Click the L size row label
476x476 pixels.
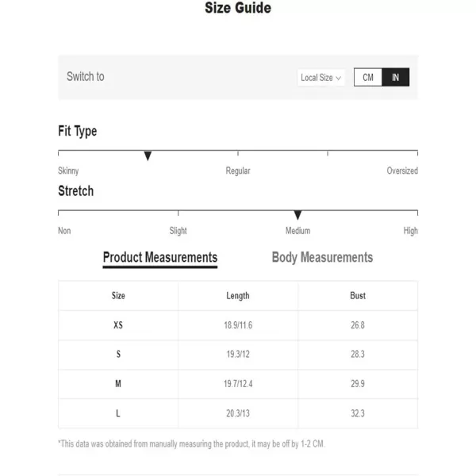coord(118,413)
